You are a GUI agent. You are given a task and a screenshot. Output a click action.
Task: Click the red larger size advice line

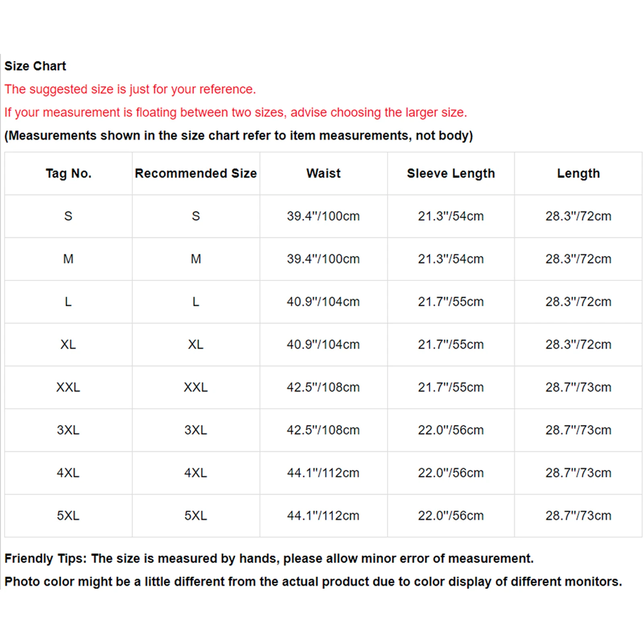coord(235,112)
